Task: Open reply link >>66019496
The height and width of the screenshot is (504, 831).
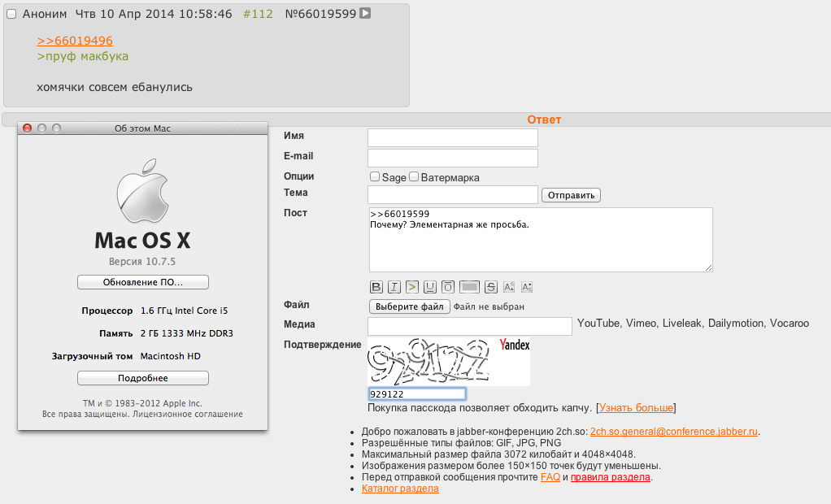Action: tap(75, 41)
